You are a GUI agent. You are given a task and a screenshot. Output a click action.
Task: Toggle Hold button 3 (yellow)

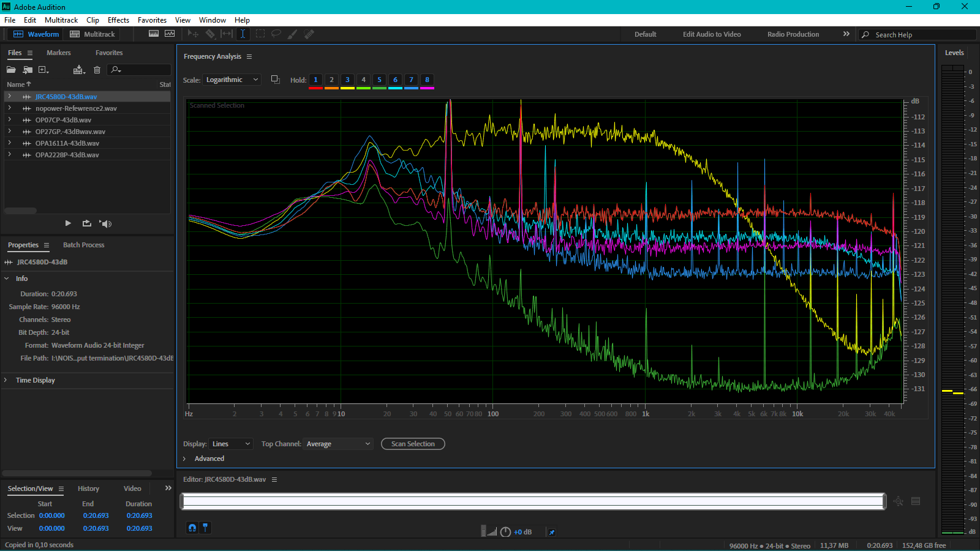point(347,80)
